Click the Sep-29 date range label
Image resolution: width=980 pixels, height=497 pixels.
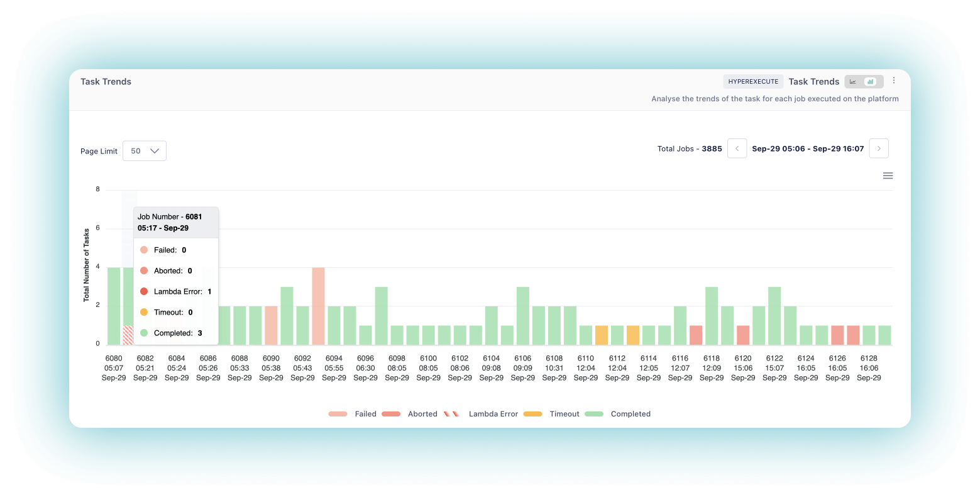[x=808, y=148]
